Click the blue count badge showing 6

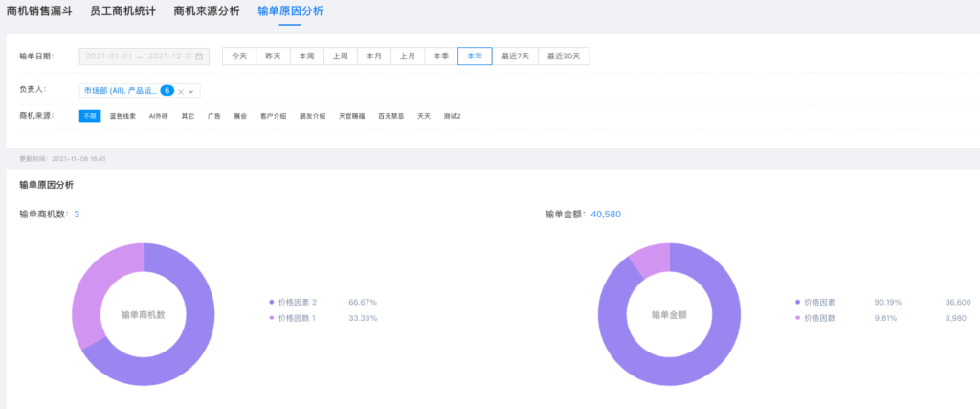pos(167,90)
